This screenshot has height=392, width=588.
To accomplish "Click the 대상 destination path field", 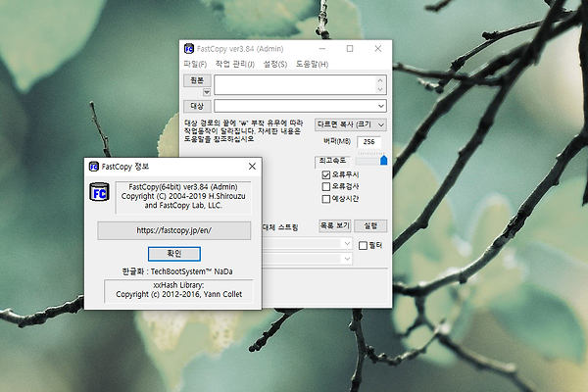I will click(300, 106).
